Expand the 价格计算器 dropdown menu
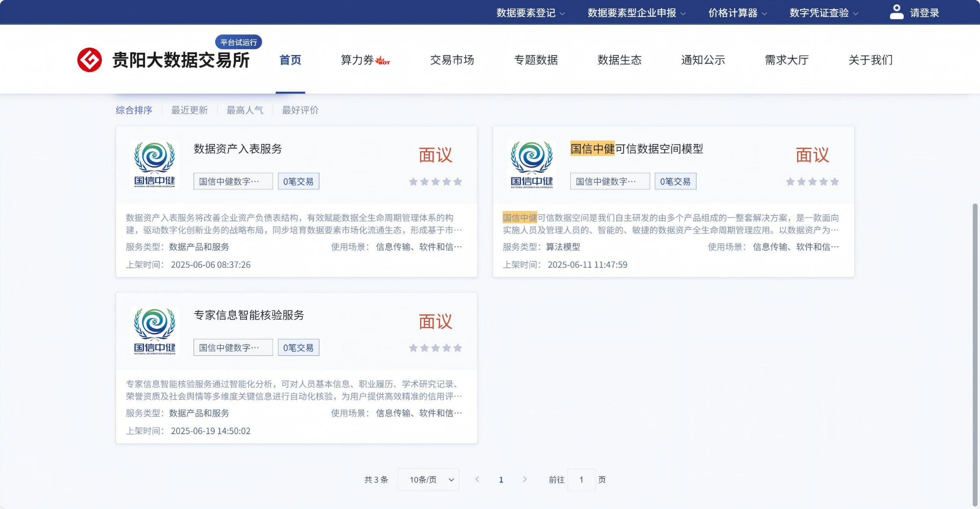Image resolution: width=980 pixels, height=509 pixels. click(x=737, y=13)
